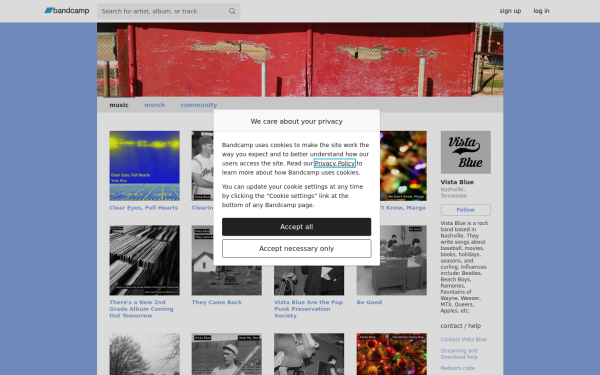Click Contact Vista Blue link
600x375 pixels.
(463, 339)
